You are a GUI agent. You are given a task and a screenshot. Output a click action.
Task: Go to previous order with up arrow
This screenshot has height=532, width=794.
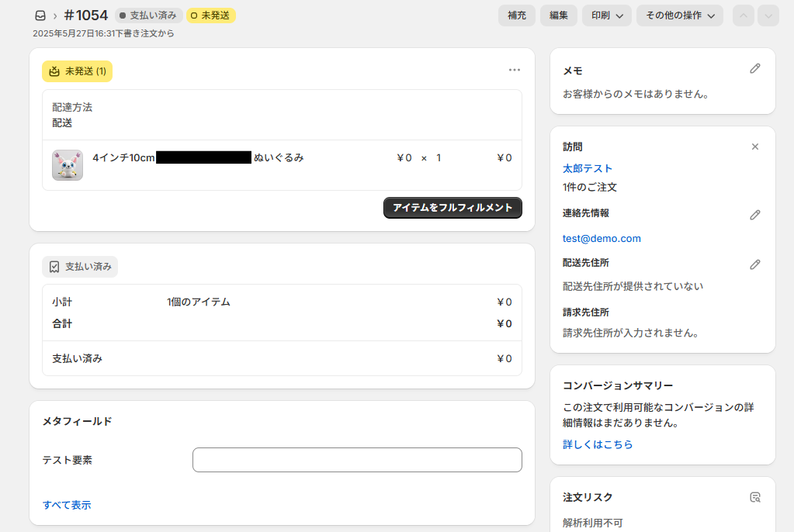tap(743, 16)
